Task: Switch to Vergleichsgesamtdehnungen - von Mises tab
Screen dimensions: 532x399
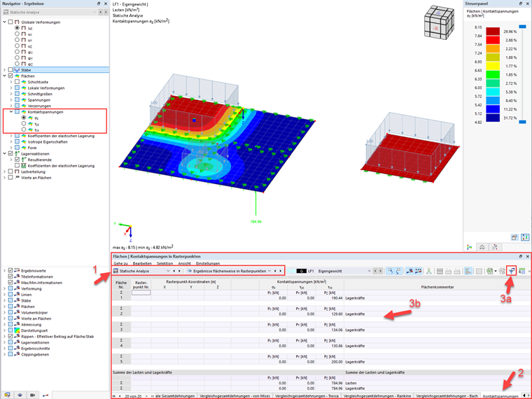Action: tap(234, 396)
